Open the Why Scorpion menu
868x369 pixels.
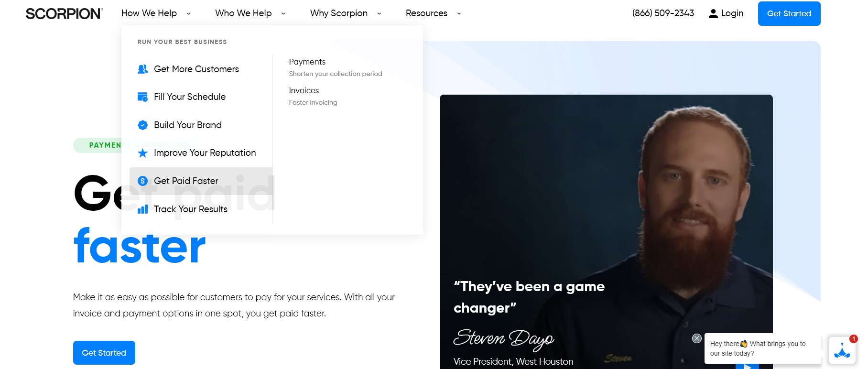tap(339, 13)
